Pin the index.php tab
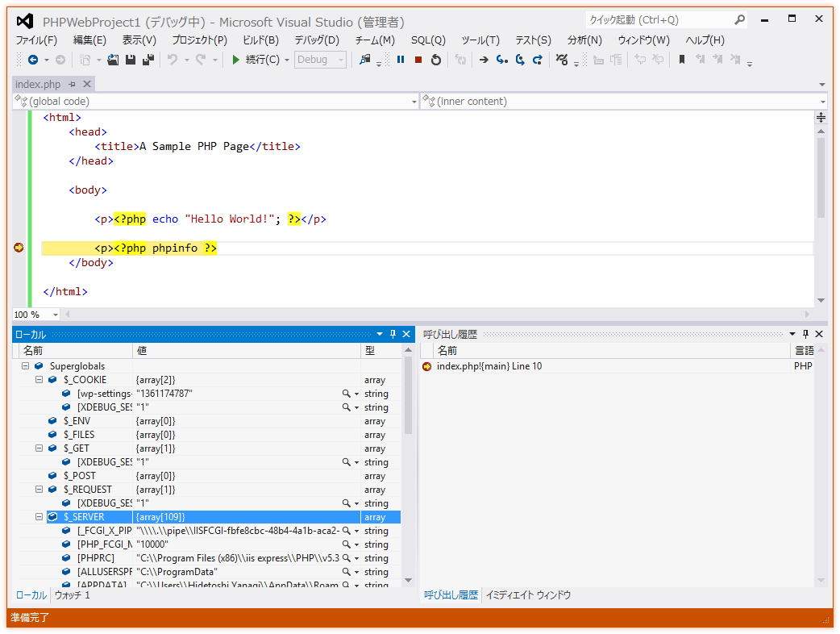The width and height of the screenshot is (840, 634). coord(72,84)
